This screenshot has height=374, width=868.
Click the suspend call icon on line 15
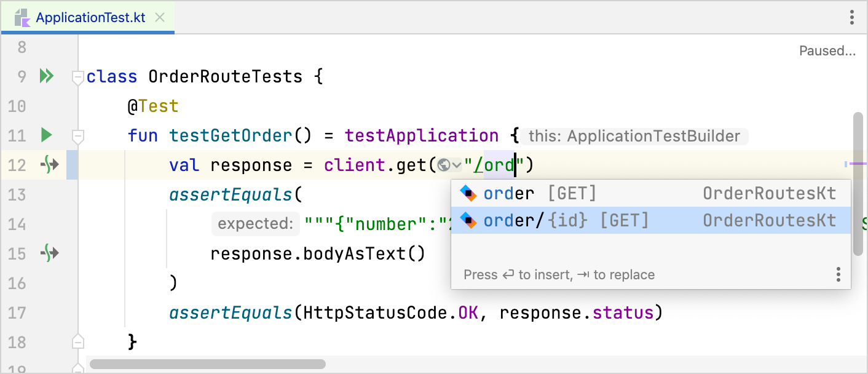(49, 253)
